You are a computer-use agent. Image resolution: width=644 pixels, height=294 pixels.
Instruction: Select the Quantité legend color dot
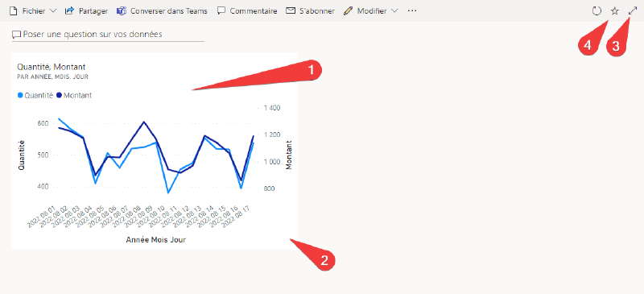20,95
